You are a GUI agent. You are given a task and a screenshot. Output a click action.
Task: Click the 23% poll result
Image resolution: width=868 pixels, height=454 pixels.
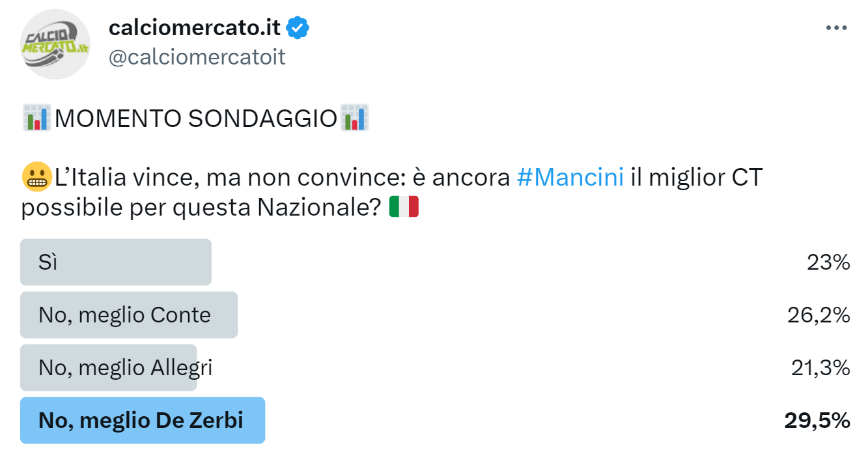(828, 262)
